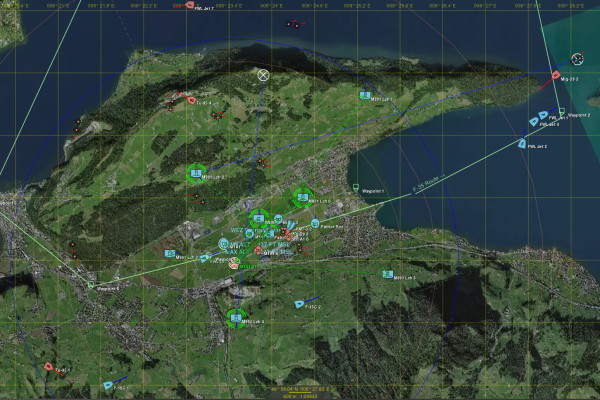
Task: Click the green MIM 4 label
Action: click(247, 267)
